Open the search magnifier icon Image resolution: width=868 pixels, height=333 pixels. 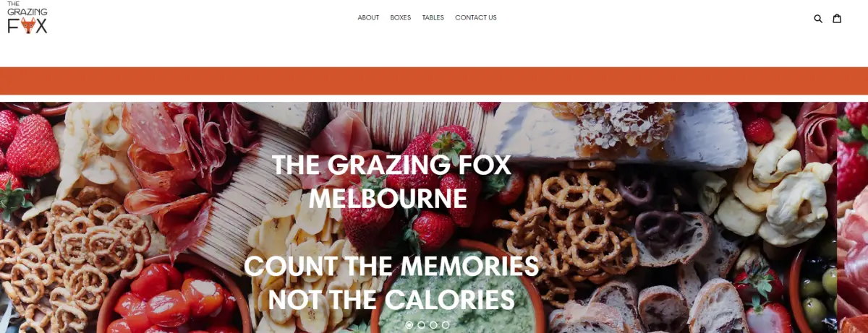click(818, 19)
